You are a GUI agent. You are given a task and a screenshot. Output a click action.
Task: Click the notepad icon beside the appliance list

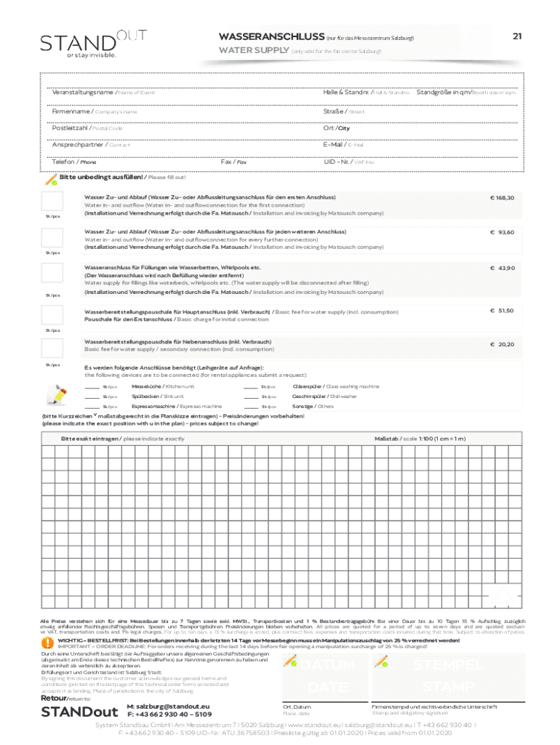pos(57,393)
